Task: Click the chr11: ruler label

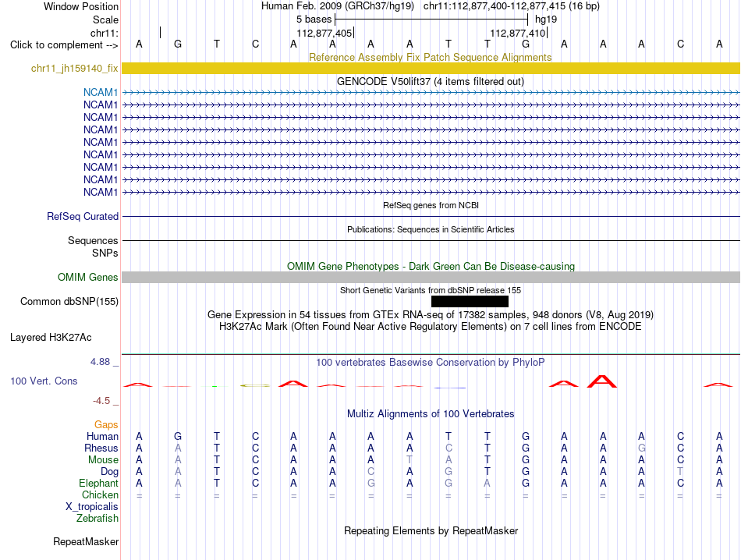Action: pos(104,33)
